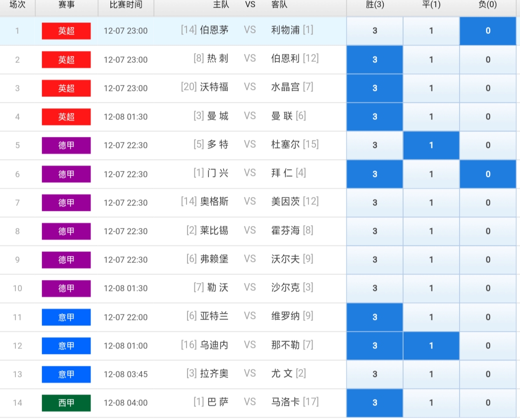Select draw (1) for 勒沃 vs 沙尔克
520x420 pixels.
pos(431,288)
